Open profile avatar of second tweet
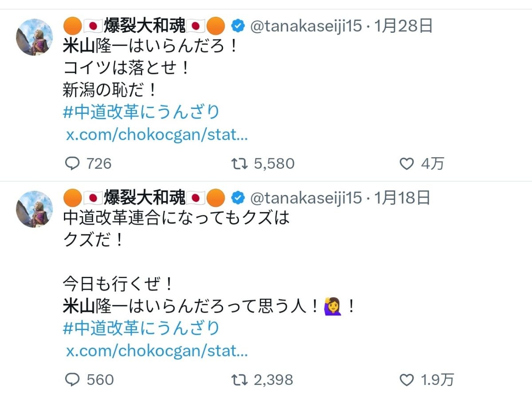The image size is (532, 396). pos(35,209)
